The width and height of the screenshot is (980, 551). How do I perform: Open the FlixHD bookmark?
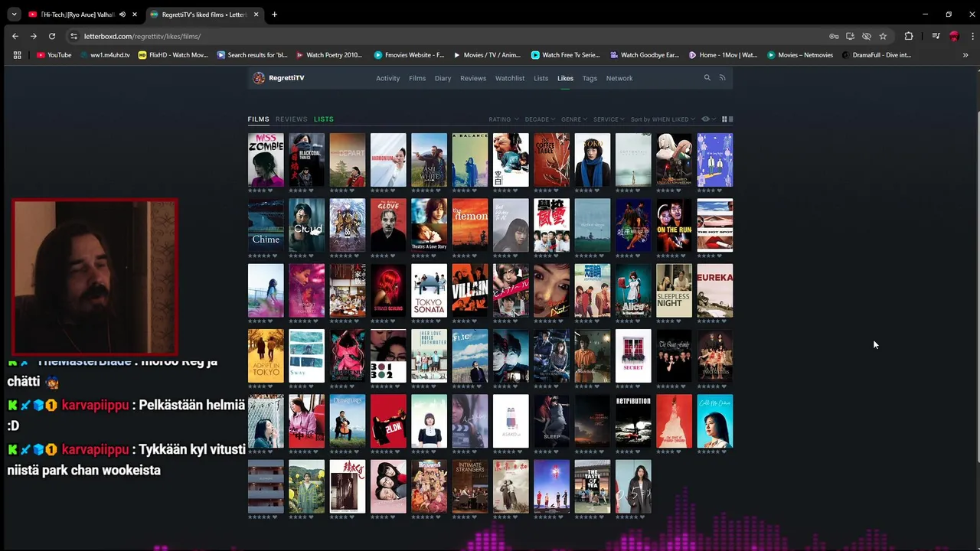pos(173,55)
